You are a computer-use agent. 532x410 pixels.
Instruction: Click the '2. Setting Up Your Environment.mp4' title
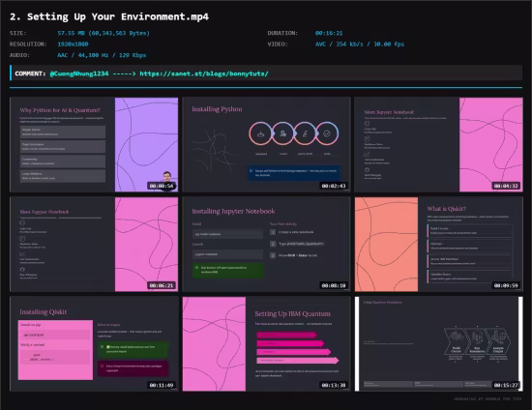point(109,16)
